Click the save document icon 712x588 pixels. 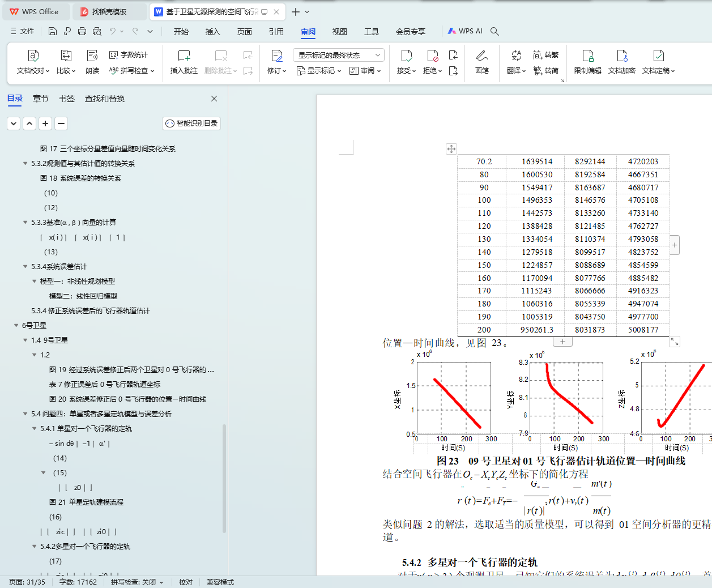[52, 31]
